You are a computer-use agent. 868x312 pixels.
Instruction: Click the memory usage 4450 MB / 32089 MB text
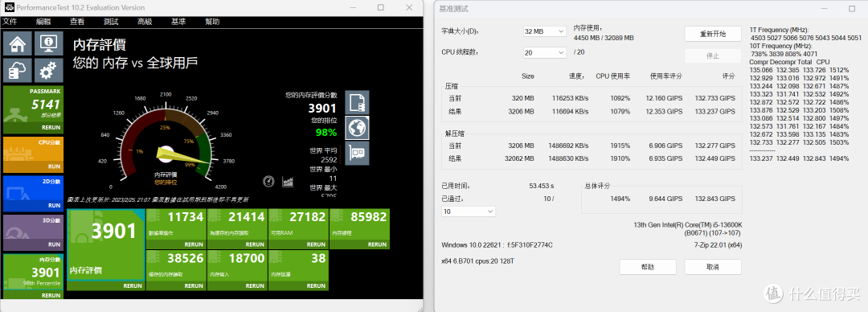pos(604,38)
